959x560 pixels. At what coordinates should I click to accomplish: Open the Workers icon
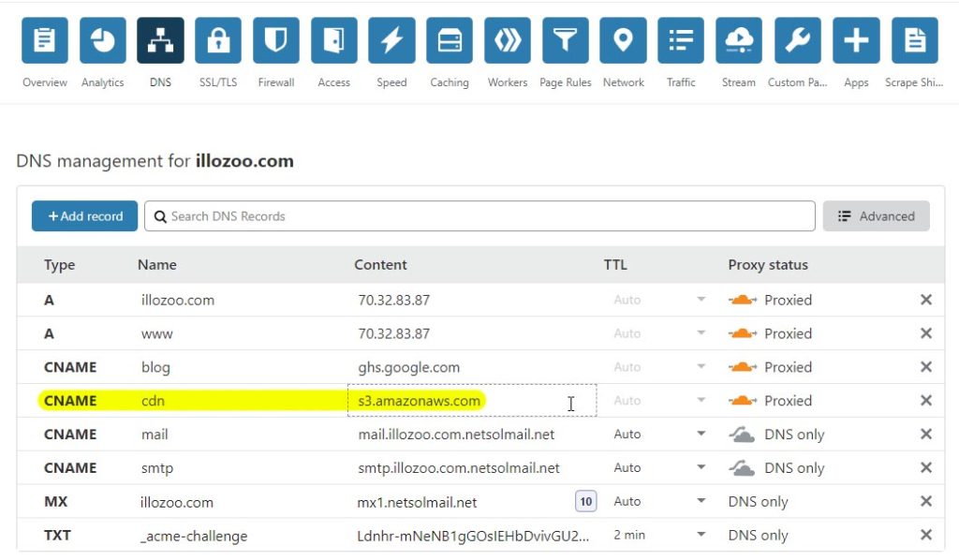coord(508,40)
